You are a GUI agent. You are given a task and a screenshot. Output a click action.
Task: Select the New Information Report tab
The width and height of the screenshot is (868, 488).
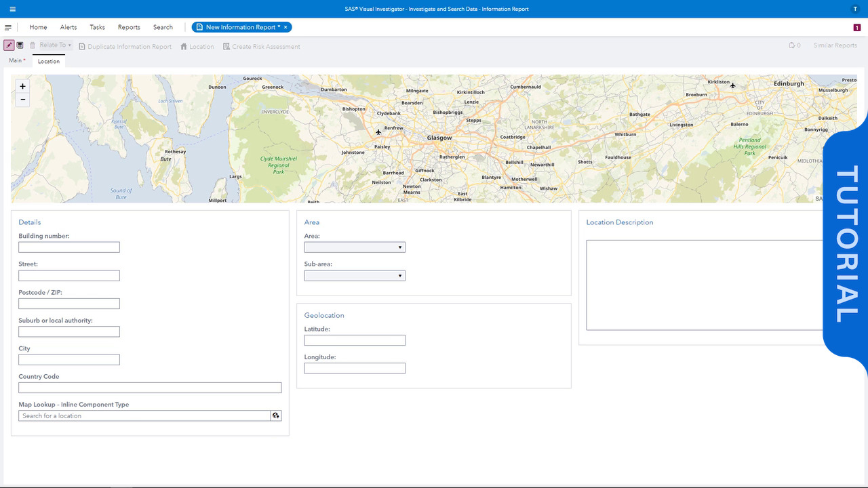tap(242, 27)
